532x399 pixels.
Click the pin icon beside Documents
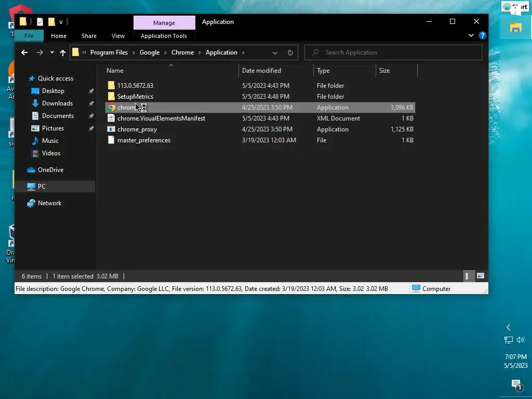click(91, 116)
